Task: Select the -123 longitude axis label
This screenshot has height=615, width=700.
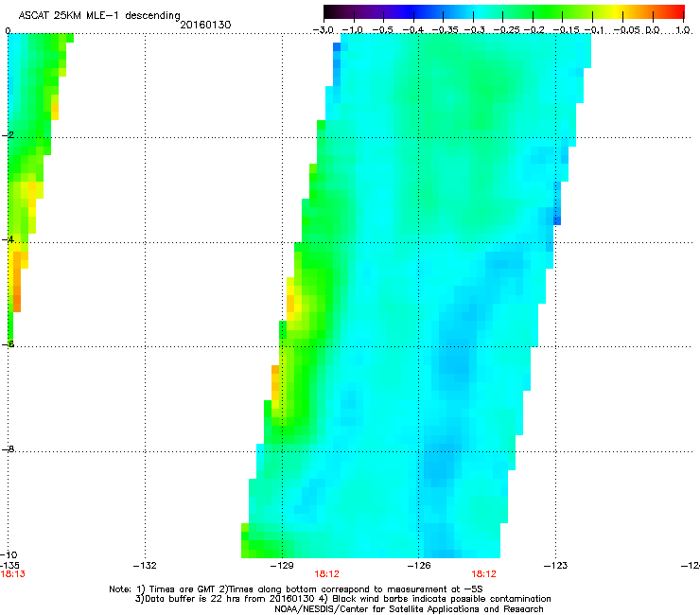Action: 556,566
